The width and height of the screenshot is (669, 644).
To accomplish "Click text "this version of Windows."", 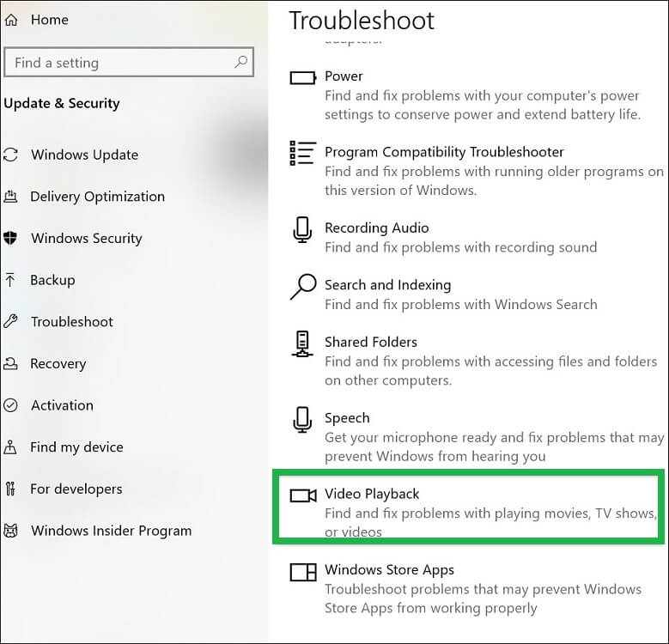I will tap(401, 191).
